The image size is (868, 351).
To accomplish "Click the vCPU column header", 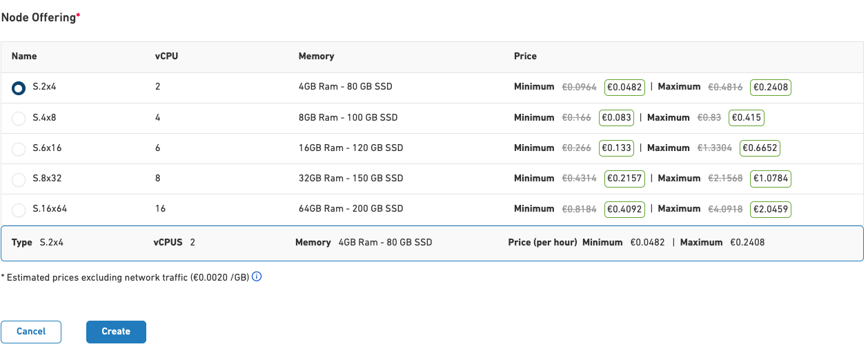I will click(x=166, y=57).
